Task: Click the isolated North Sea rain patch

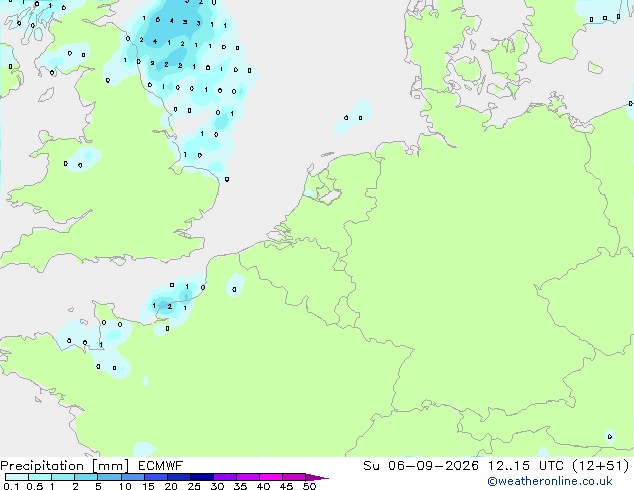Action: tap(353, 117)
